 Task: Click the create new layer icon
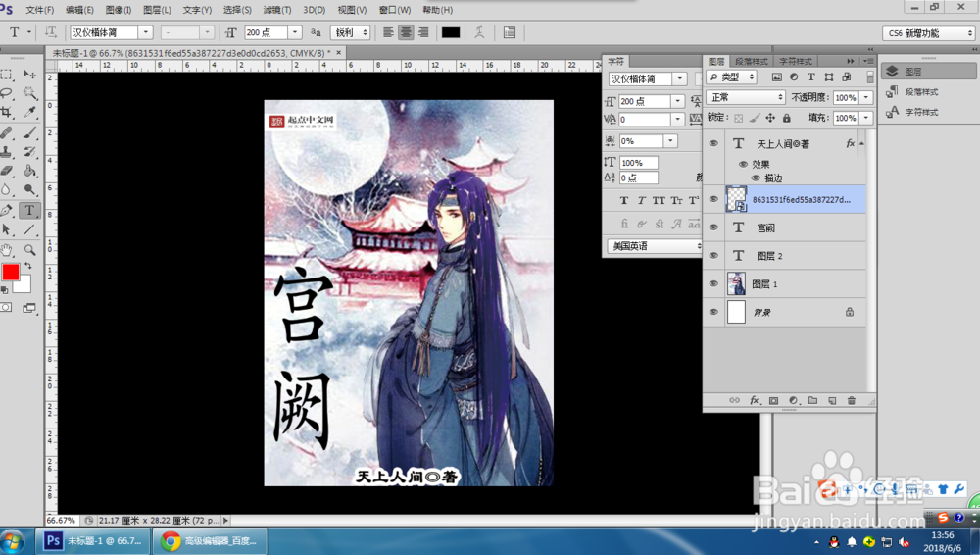coord(832,400)
